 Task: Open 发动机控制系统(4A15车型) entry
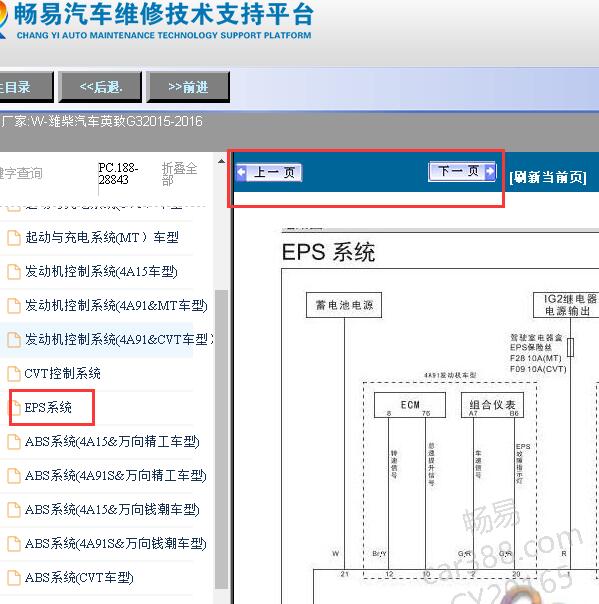tap(101, 272)
